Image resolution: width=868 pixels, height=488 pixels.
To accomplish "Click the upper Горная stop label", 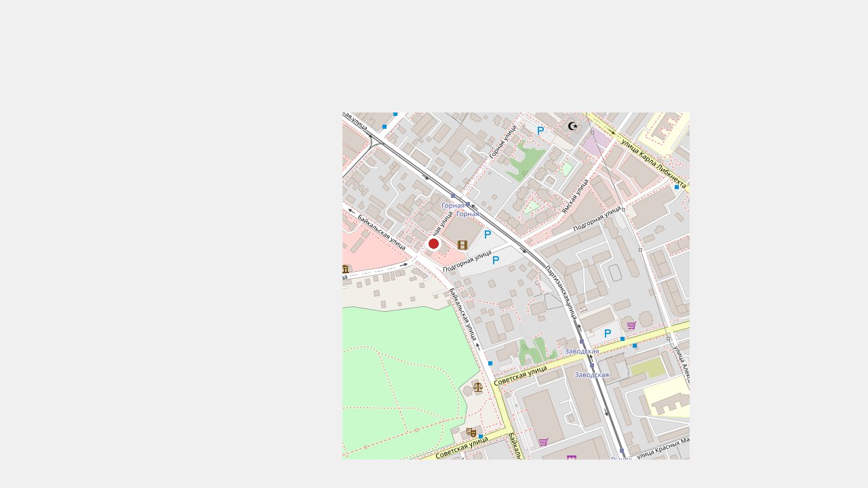I will (453, 205).
